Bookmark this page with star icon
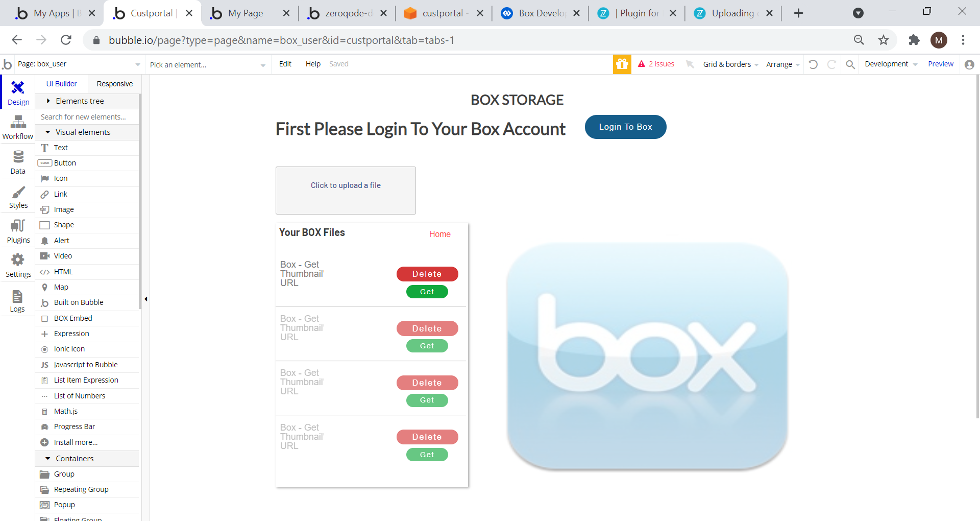Viewport: 980px width, 521px height. click(884, 40)
